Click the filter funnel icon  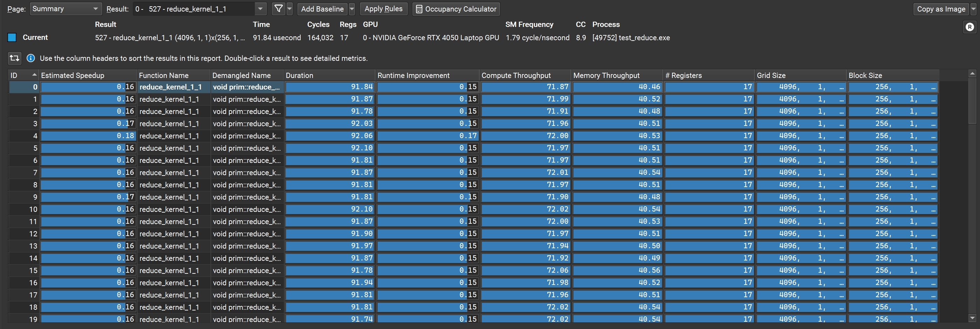pos(279,9)
